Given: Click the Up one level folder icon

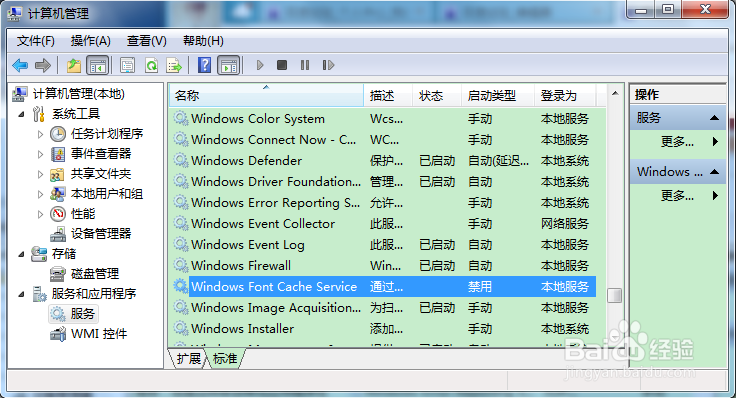Looking at the screenshot, I should (74, 65).
